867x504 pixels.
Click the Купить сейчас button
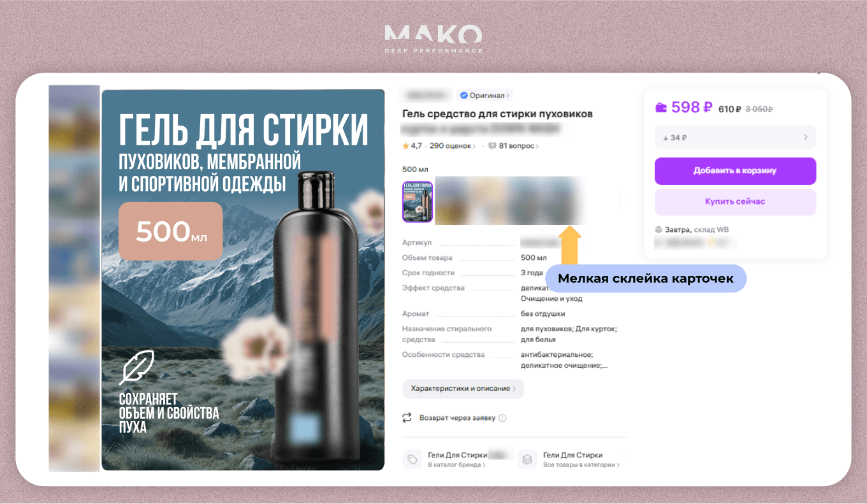click(735, 202)
